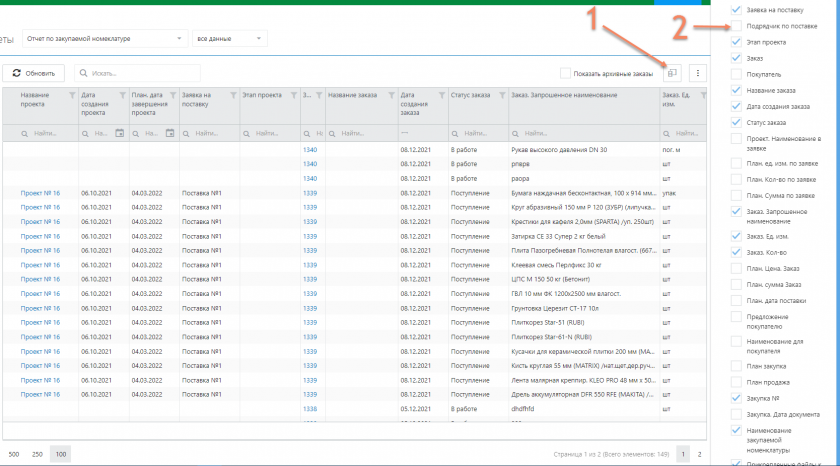
Task: Click filter icon on 'Название заказа' column
Action: [x=390, y=96]
